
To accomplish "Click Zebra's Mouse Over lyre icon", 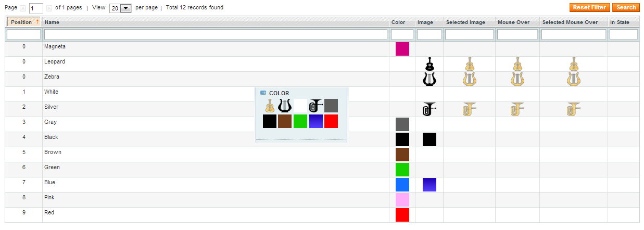I will point(517,79).
